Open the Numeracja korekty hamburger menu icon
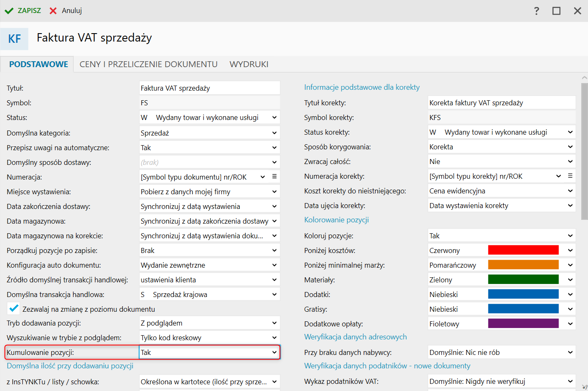This screenshot has height=391, width=588. click(x=570, y=176)
